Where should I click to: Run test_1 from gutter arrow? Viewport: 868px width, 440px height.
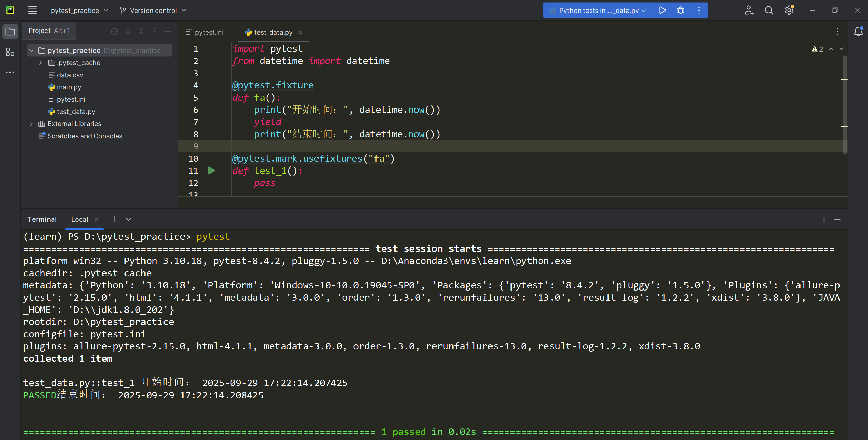211,171
